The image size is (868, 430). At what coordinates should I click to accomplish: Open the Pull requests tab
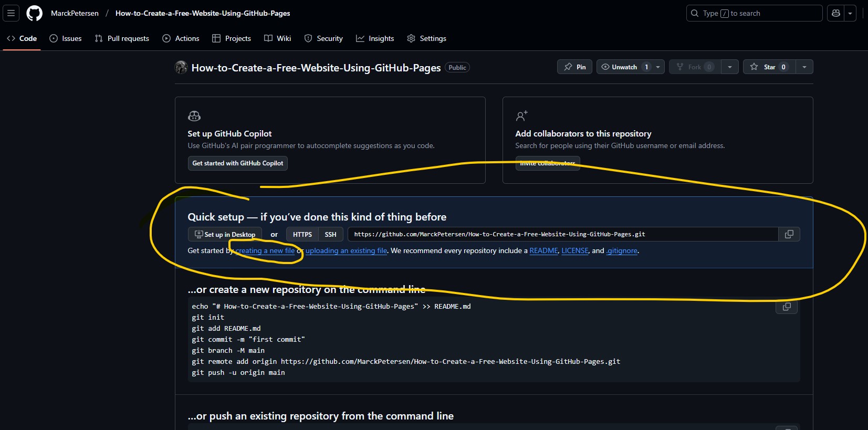122,38
